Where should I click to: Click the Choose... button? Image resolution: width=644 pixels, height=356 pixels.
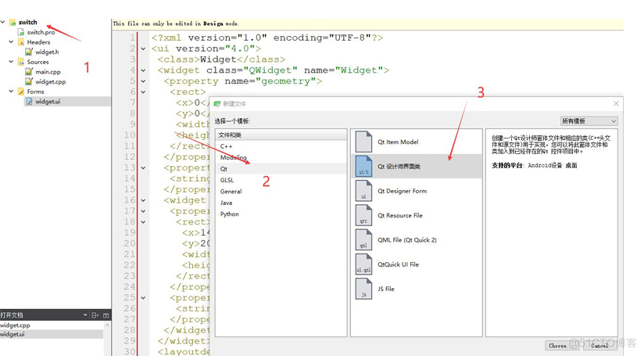(558, 345)
